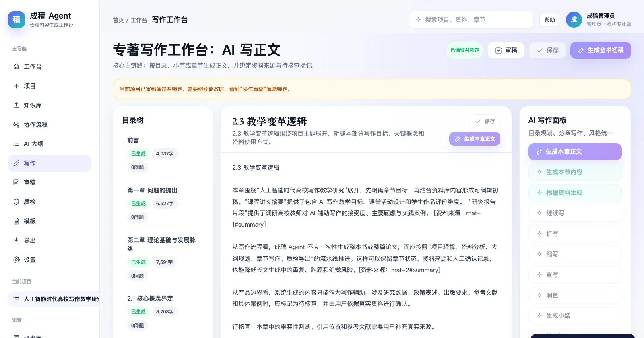Click the 扩写 action
This screenshot has height=338, width=644.
point(575,234)
